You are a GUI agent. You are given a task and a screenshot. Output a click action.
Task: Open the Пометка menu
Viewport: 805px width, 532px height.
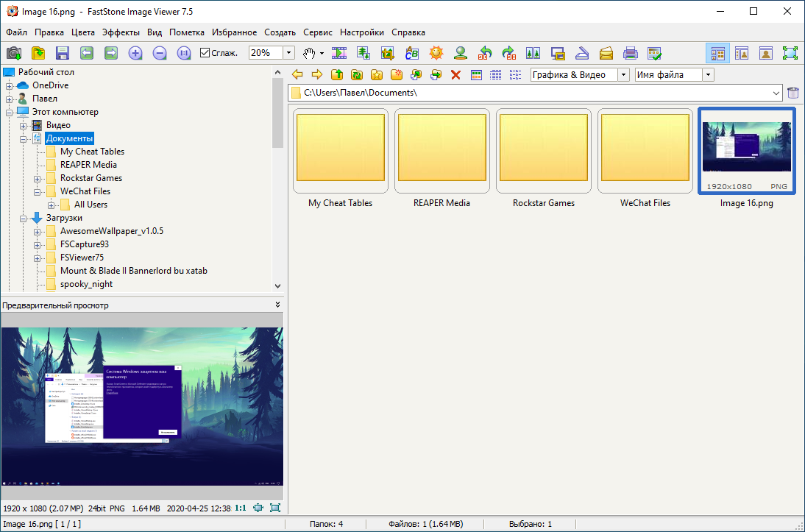click(187, 32)
